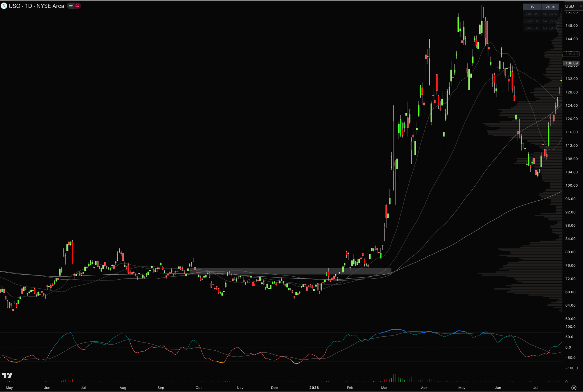Click the 2026 label on time axis

click(314, 388)
